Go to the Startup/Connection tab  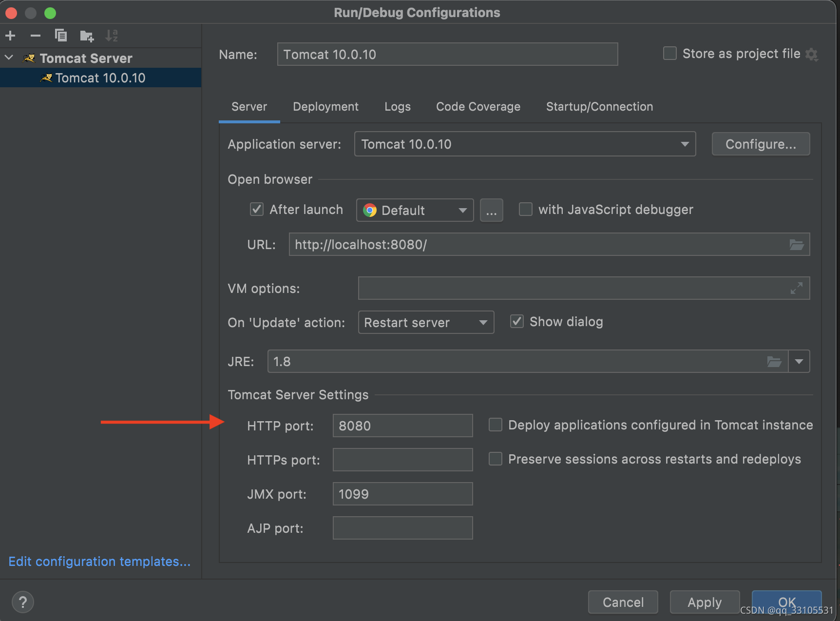[599, 107]
